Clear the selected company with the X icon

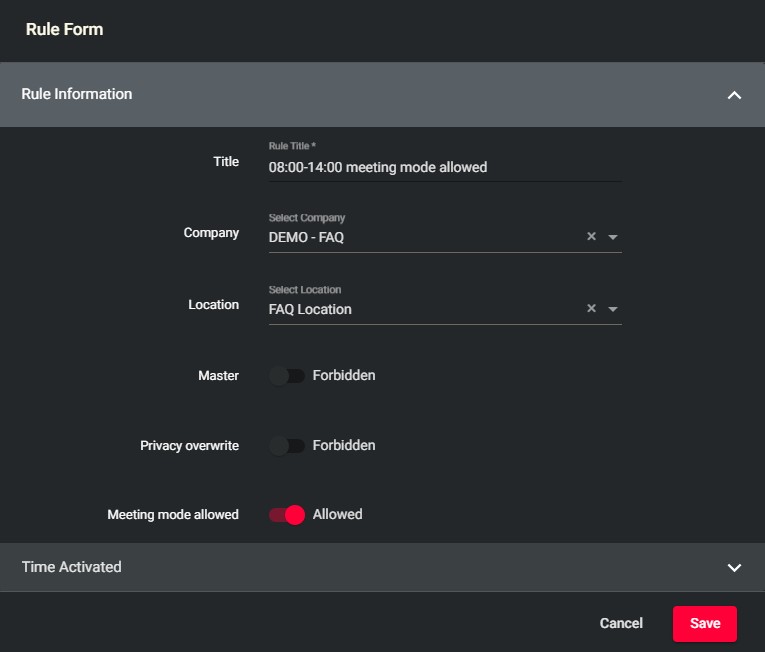(591, 237)
